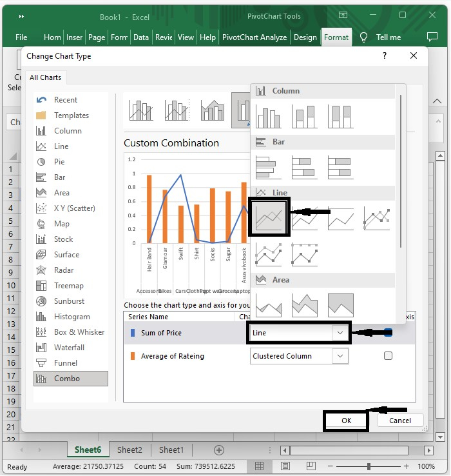
Task: Toggle secondary axis for Average of Rateing
Action: tap(388, 356)
